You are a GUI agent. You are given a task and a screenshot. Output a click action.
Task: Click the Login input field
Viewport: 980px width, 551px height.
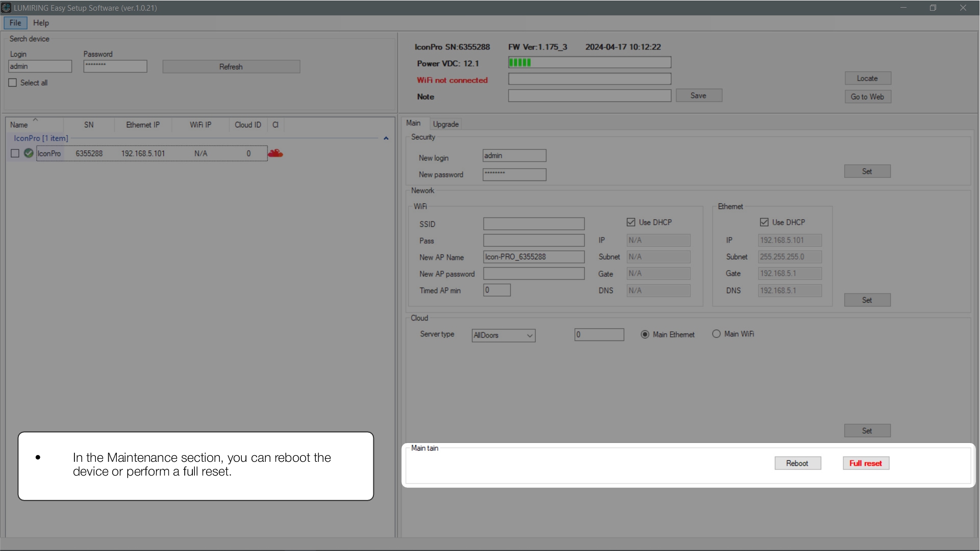(x=40, y=66)
